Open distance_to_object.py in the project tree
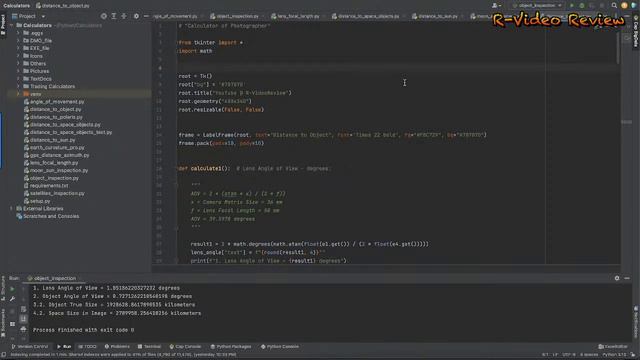The width and height of the screenshot is (640, 360). point(53,109)
